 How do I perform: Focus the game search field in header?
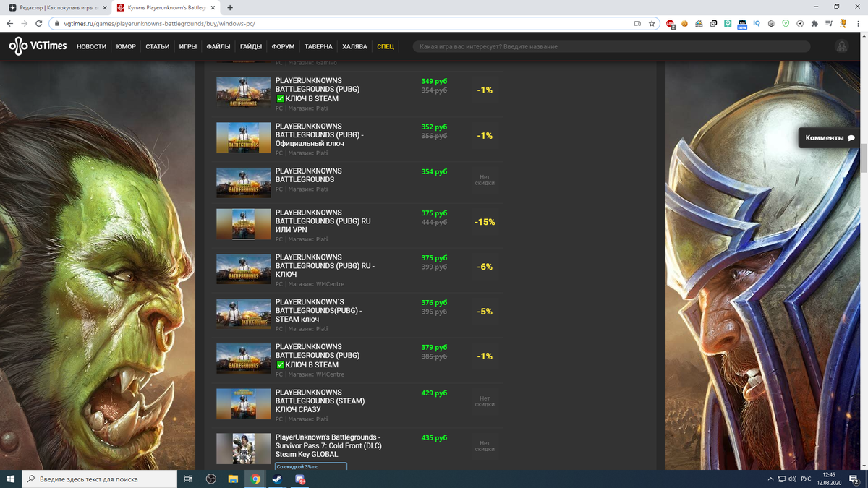click(611, 46)
